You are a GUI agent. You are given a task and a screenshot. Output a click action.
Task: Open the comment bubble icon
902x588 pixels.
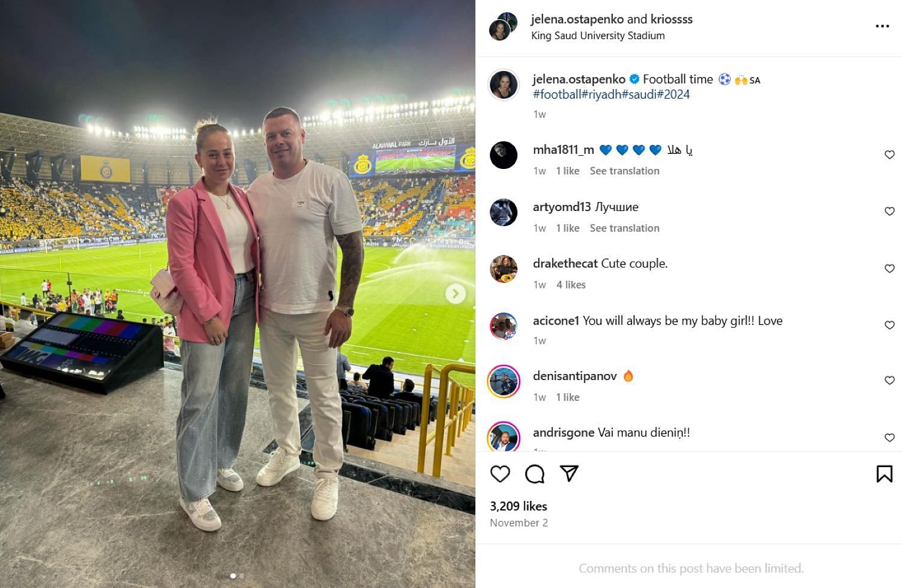click(x=535, y=474)
